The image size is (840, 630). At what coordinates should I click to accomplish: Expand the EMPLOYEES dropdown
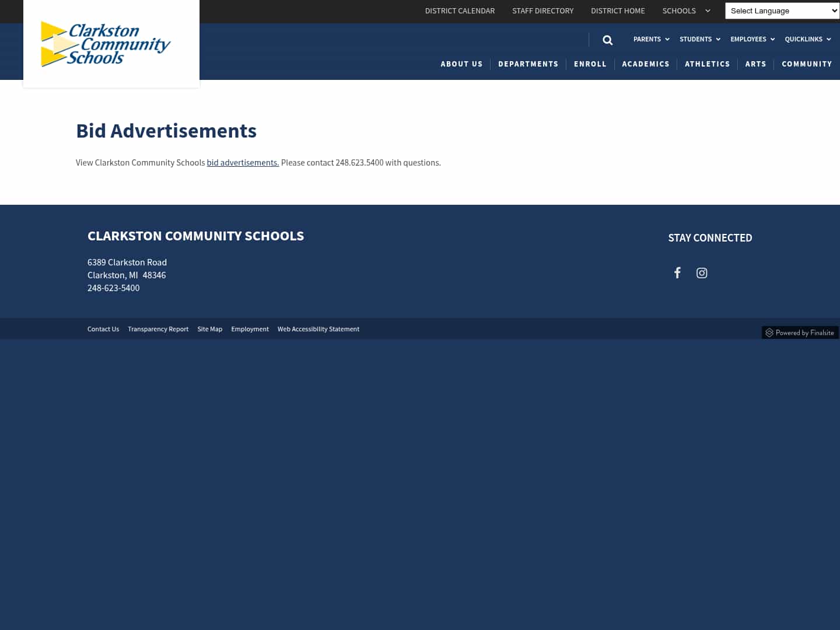pos(772,39)
